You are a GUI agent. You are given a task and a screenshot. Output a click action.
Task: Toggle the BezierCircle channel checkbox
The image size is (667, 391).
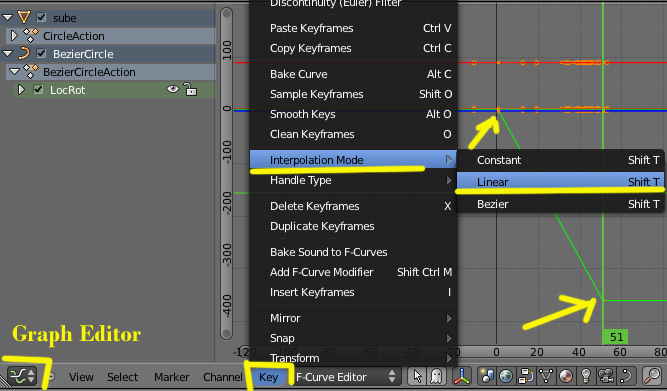coord(41,54)
